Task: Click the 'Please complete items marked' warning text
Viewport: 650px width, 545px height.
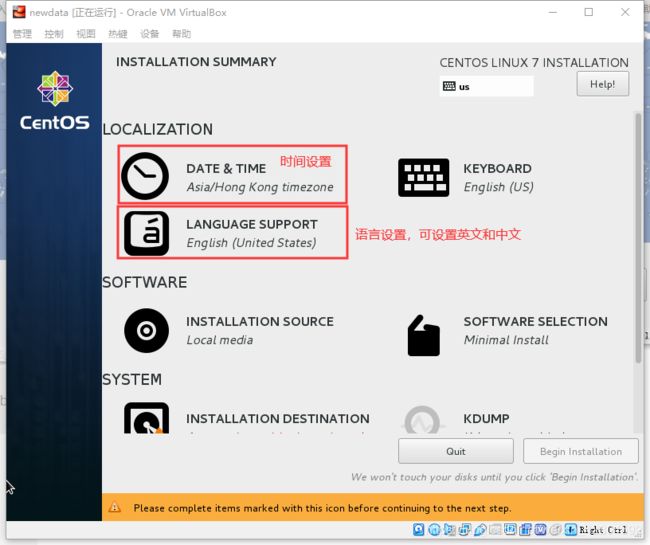Action: click(x=322, y=508)
